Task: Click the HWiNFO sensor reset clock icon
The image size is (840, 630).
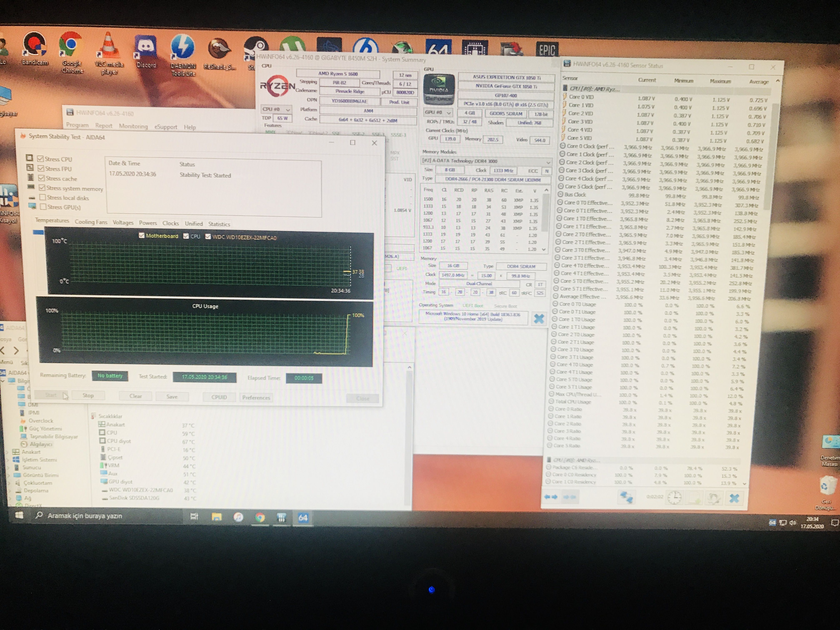Action: coord(674,497)
